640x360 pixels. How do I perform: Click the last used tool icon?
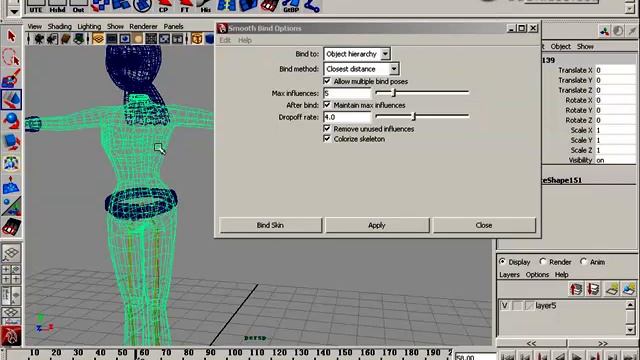[11, 227]
